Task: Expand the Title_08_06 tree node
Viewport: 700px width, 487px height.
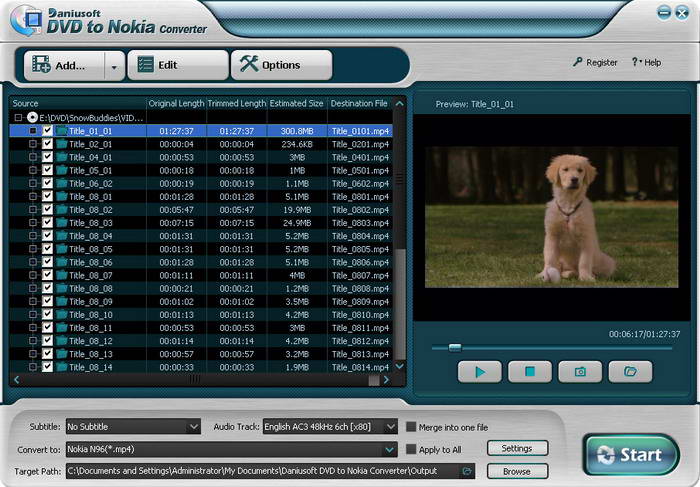Action: [33, 262]
